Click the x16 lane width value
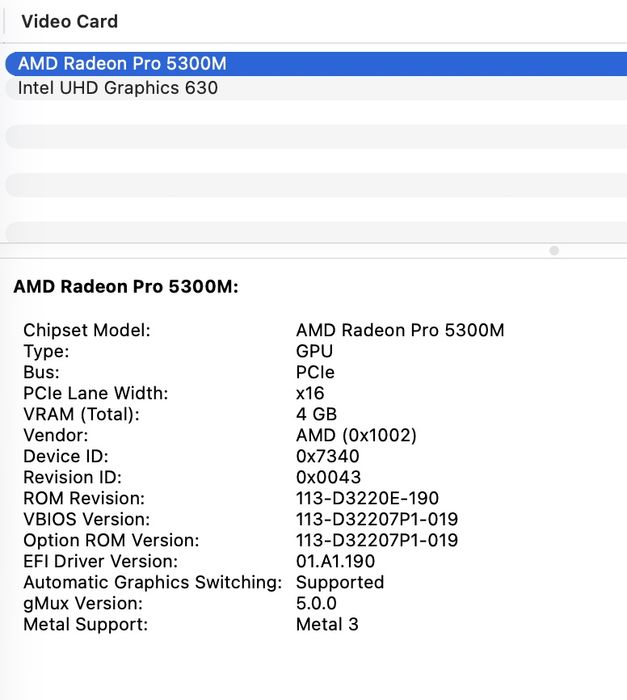Image resolution: width=627 pixels, height=700 pixels. tap(310, 393)
